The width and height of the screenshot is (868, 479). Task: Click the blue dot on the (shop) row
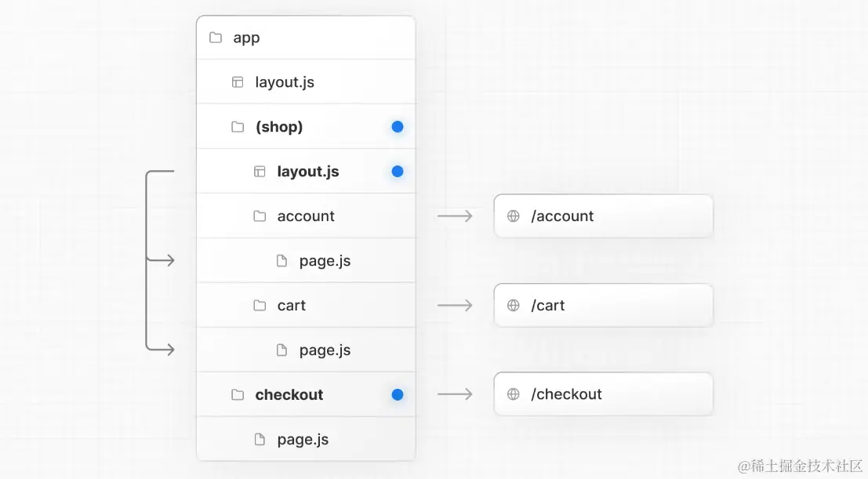coord(398,127)
